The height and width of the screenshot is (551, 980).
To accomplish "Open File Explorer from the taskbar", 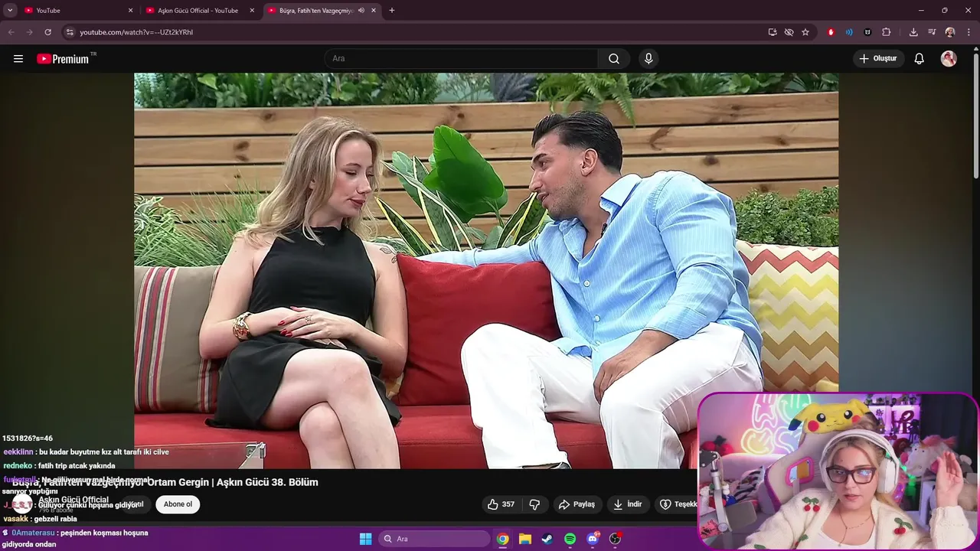I will [525, 539].
